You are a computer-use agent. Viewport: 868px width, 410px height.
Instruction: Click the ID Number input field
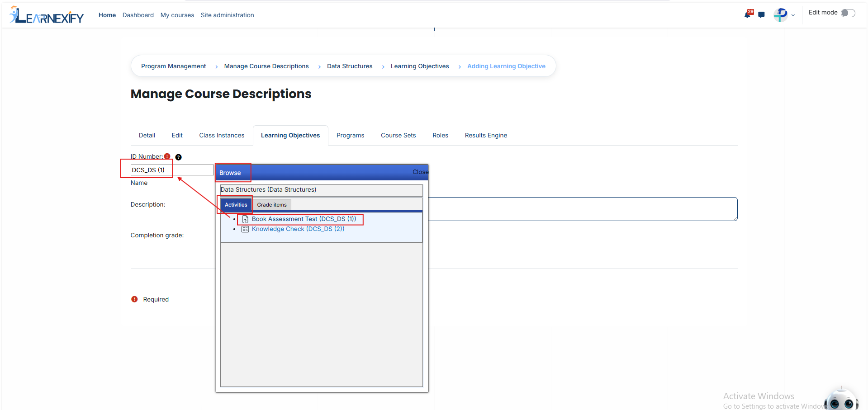point(172,170)
